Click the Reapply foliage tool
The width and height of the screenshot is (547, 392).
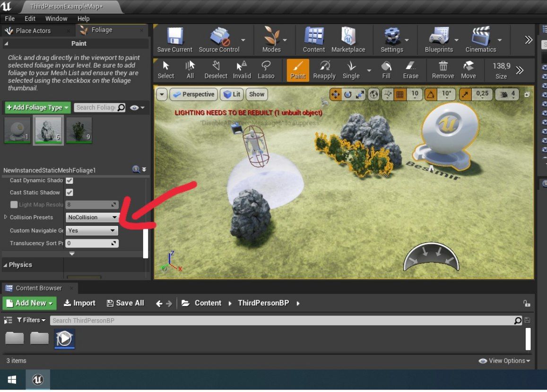pos(324,70)
